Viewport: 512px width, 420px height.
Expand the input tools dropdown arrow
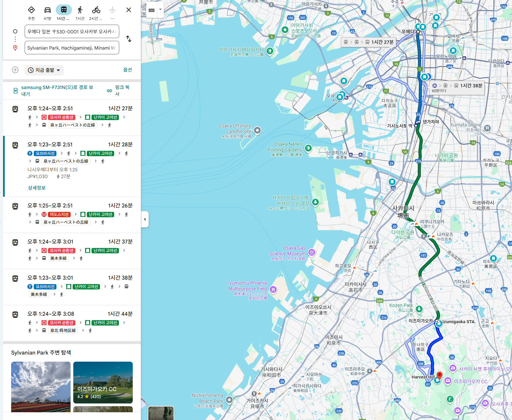click(160, 10)
